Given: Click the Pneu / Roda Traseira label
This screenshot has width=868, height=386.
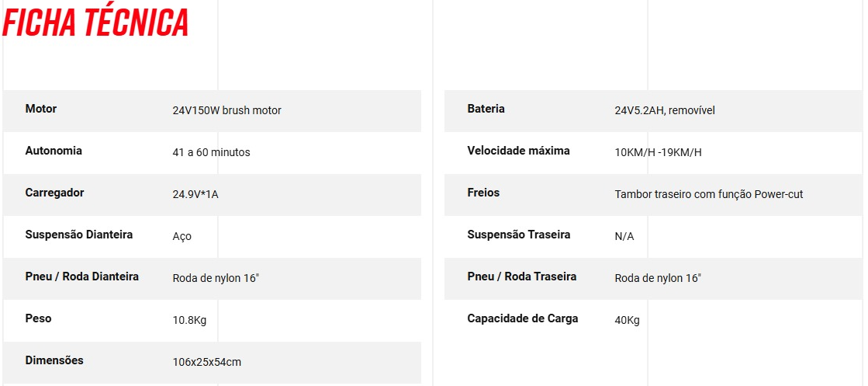Looking at the screenshot, I should [522, 276].
